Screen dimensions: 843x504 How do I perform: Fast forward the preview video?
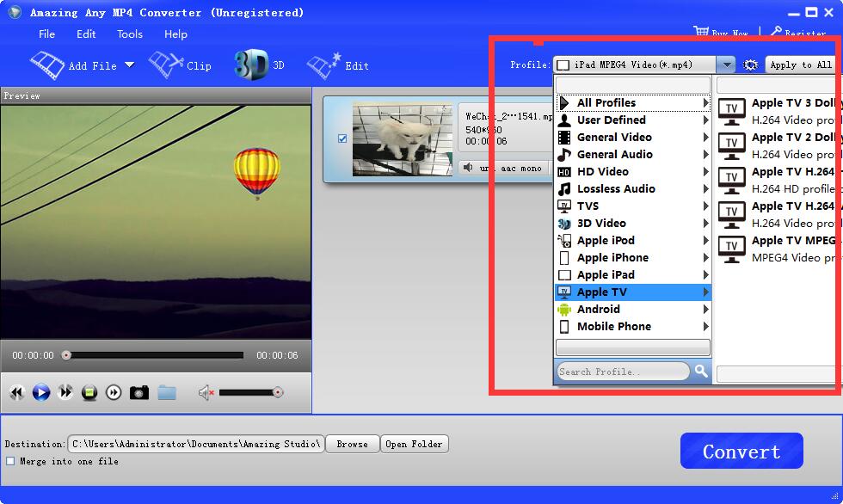click(x=65, y=393)
